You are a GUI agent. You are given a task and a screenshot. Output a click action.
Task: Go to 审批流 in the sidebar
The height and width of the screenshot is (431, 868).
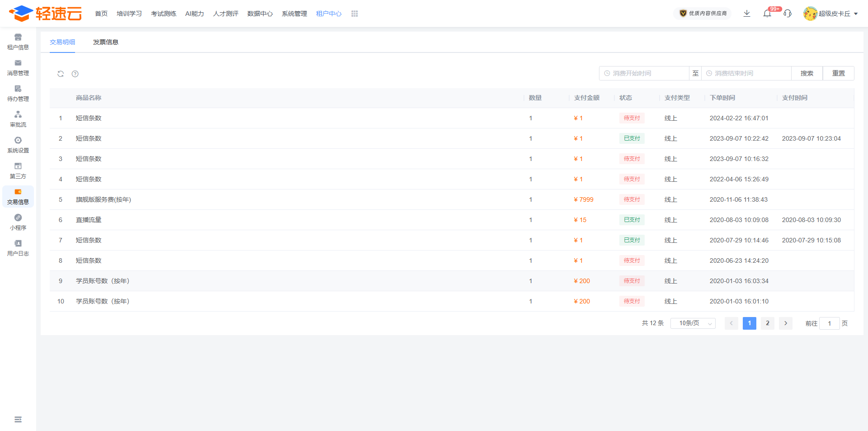point(18,119)
